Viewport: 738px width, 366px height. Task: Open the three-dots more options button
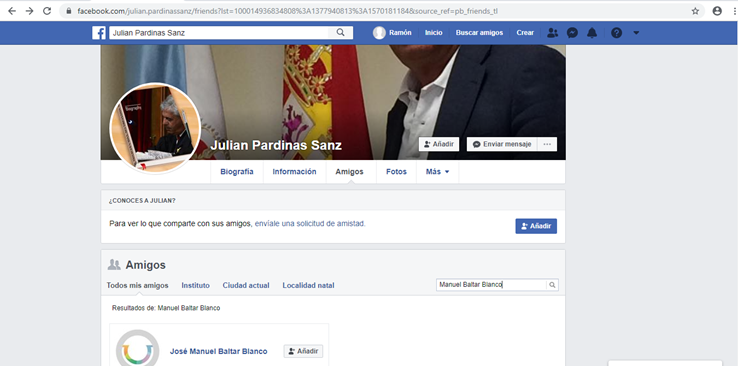point(547,144)
